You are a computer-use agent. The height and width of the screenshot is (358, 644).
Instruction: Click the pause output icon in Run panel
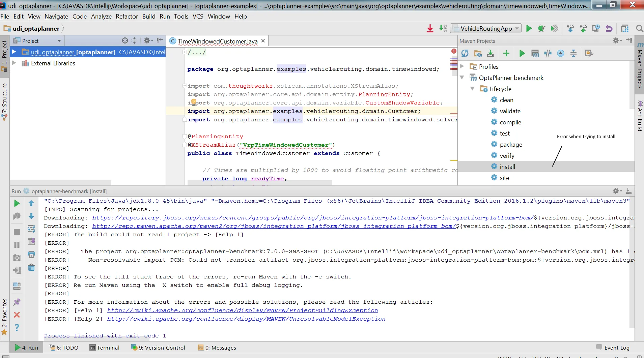[17, 245]
